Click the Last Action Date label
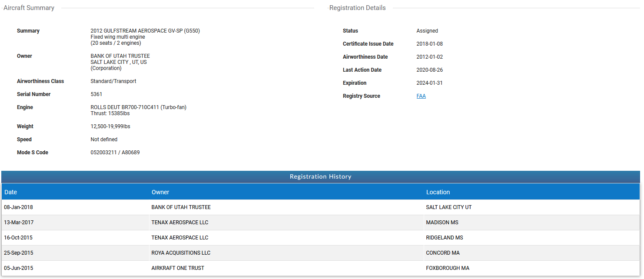 point(362,70)
